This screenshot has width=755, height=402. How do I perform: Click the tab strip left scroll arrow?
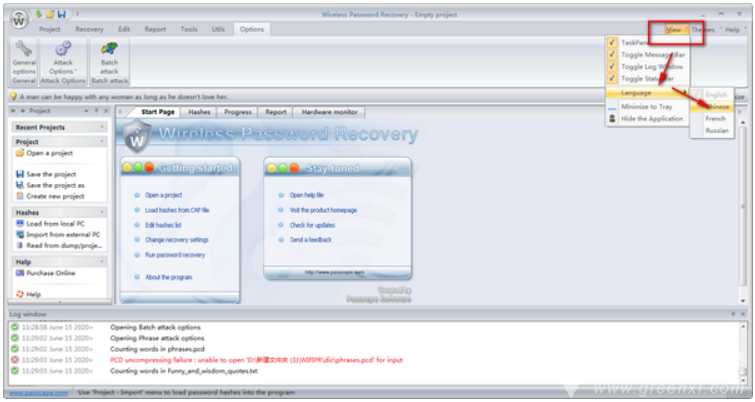click(x=120, y=112)
